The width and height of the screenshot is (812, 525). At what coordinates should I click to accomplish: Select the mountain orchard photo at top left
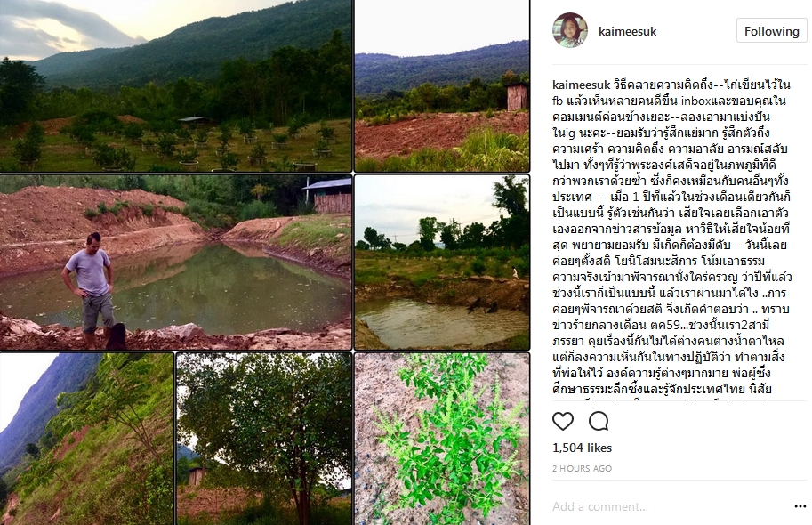(175, 85)
